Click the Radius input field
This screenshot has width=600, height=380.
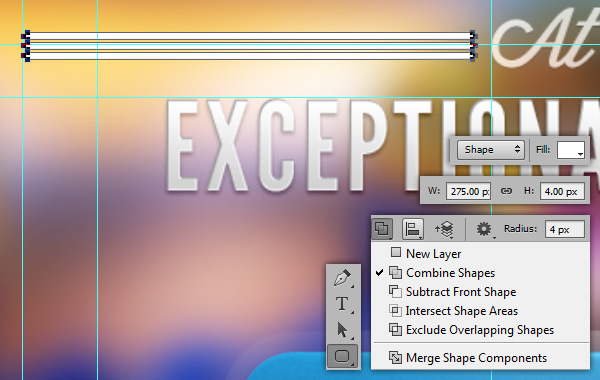click(565, 229)
